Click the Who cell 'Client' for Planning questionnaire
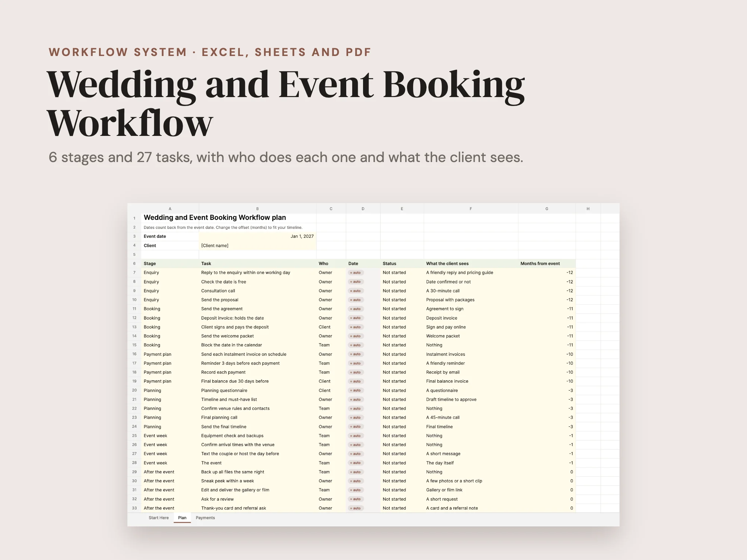 point(331,391)
